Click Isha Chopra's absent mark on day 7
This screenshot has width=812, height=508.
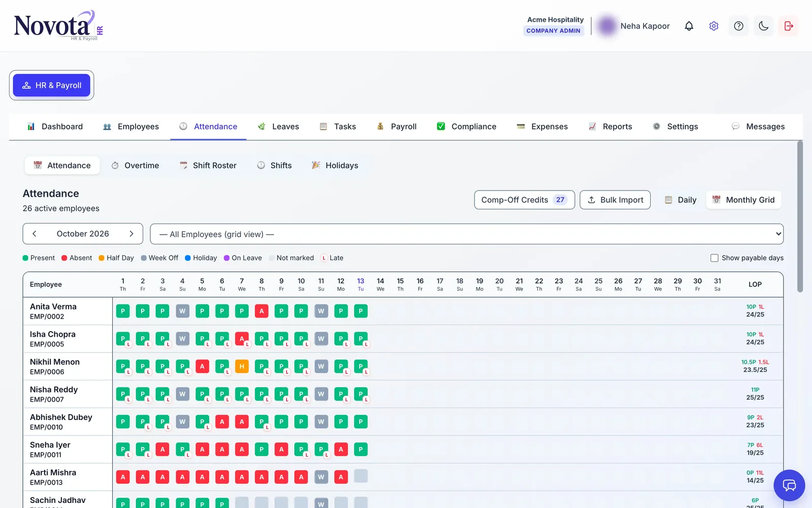pyautogui.click(x=242, y=339)
